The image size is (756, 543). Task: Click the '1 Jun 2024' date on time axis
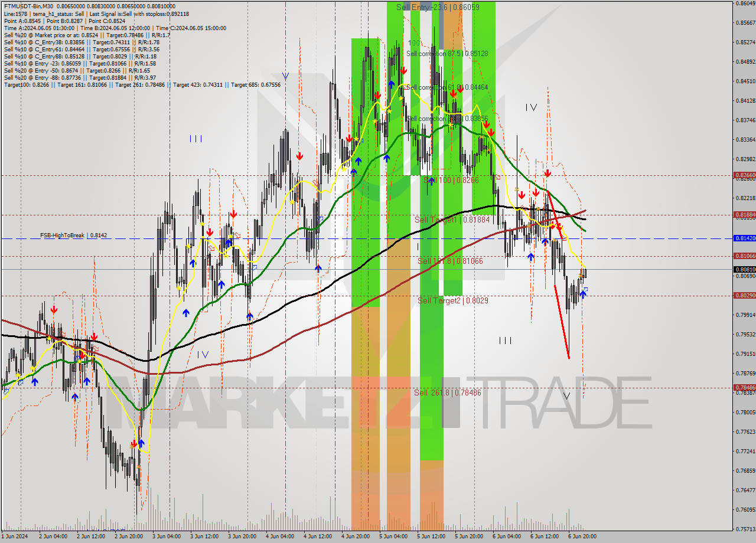click(x=14, y=537)
